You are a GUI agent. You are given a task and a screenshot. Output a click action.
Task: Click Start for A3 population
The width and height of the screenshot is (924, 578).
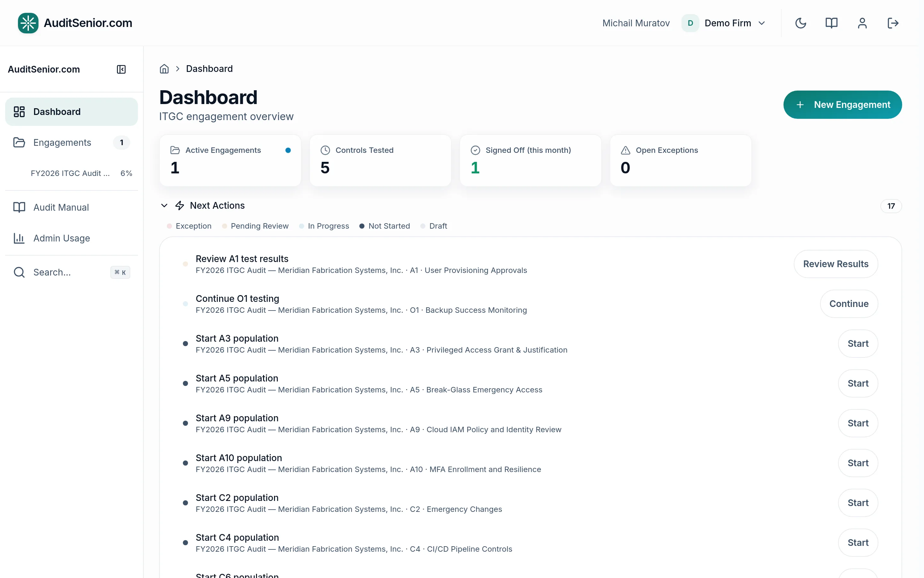[858, 344]
